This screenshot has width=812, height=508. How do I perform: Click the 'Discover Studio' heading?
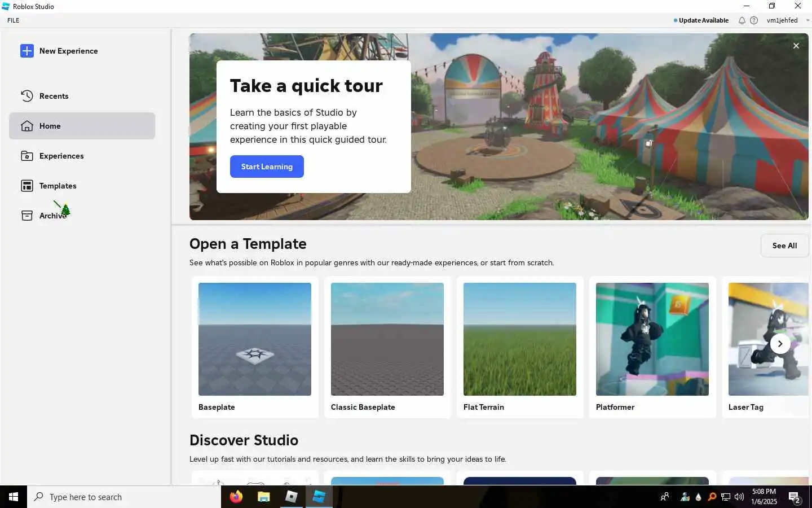click(x=244, y=440)
